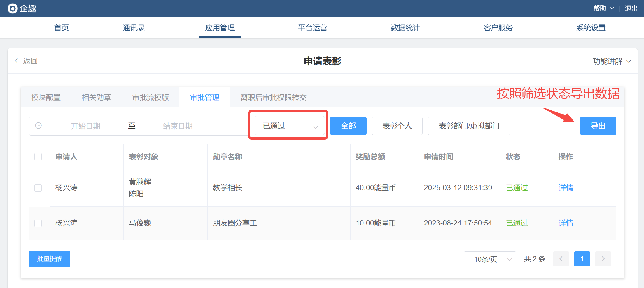Check the row for 朋友圈分享王 badge
The image size is (644, 288).
pyautogui.click(x=38, y=223)
